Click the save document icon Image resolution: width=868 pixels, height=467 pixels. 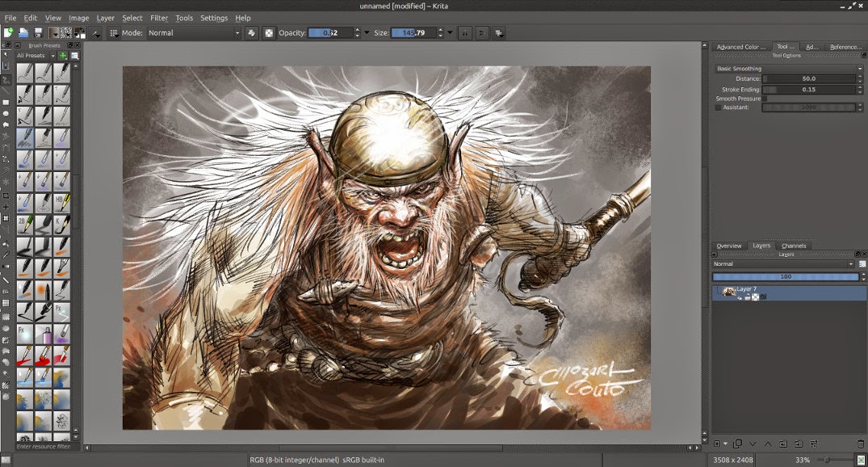38,33
